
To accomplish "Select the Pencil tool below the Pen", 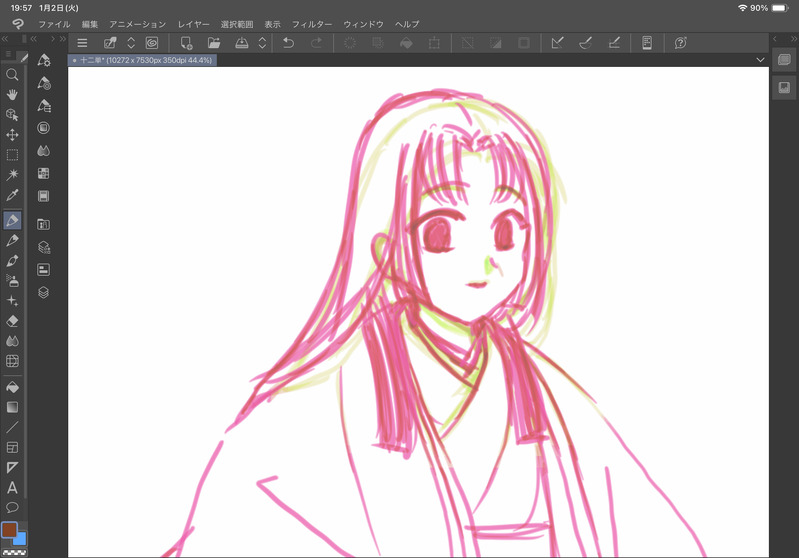I will pyautogui.click(x=12, y=241).
